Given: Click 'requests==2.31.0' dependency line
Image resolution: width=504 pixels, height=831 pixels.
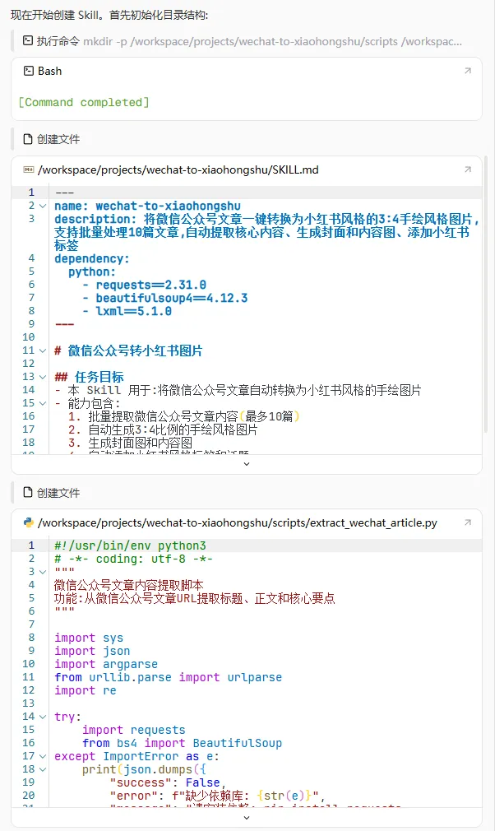Looking at the screenshot, I should point(144,286).
